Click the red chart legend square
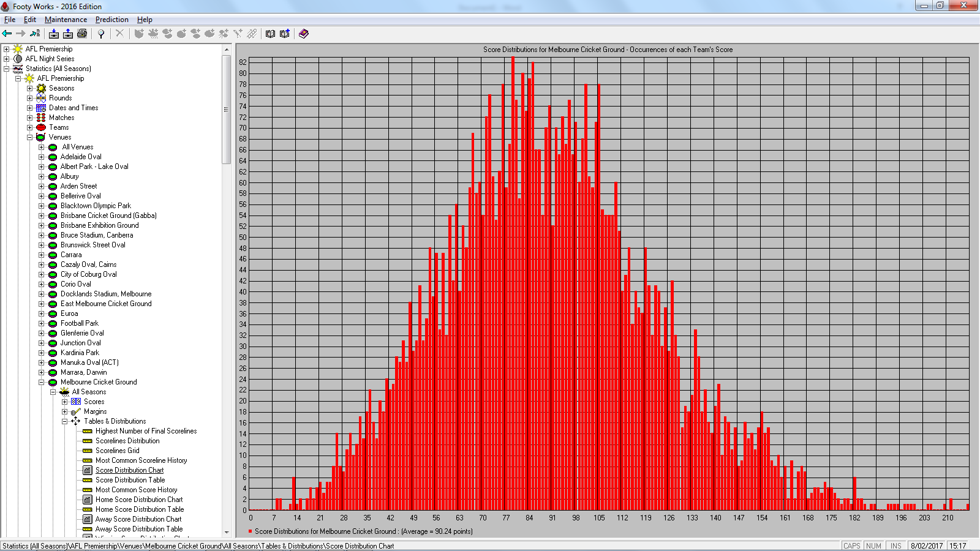The width and height of the screenshot is (980, 551). point(251,531)
